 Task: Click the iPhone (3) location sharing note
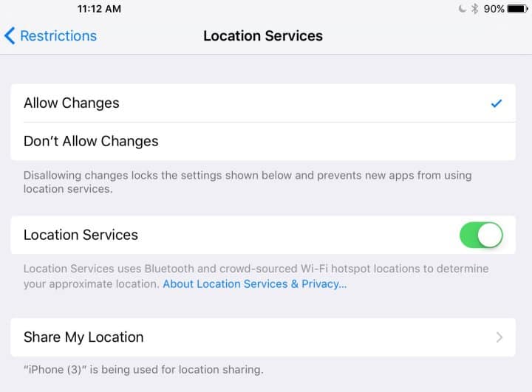pyautogui.click(x=143, y=370)
